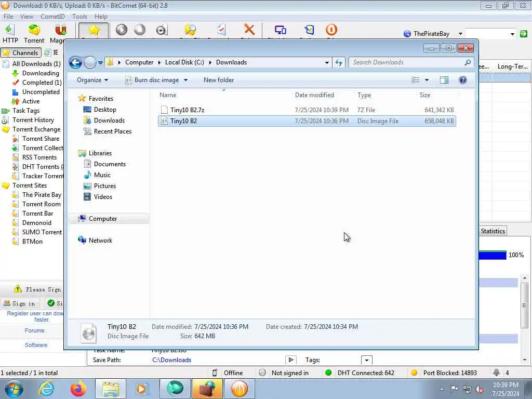Switch to the IE tab
Image resolution: width=532 pixels, height=399 pixels.
(51, 52)
